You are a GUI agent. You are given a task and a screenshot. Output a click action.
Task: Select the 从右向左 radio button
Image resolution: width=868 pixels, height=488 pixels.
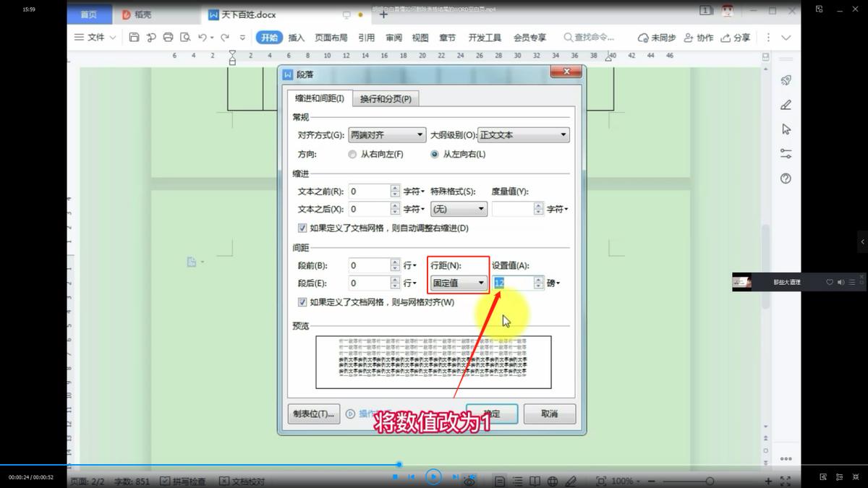pyautogui.click(x=352, y=154)
